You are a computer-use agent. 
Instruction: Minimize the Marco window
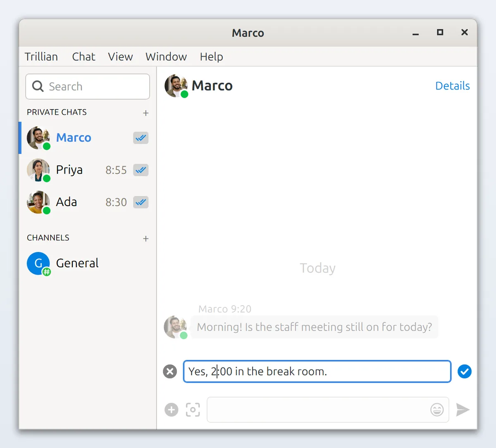click(x=416, y=33)
